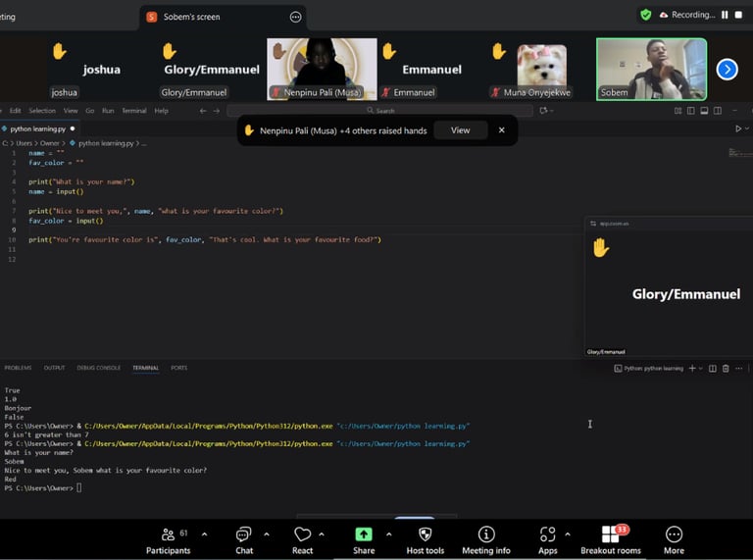Switch to the PORTS tab
The height and width of the screenshot is (560, 753).
pyautogui.click(x=179, y=368)
